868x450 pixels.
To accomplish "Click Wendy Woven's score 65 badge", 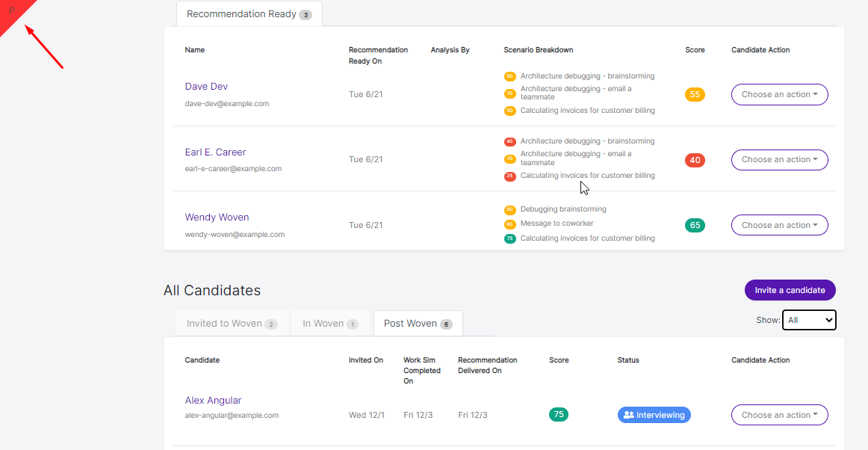I will [x=695, y=226].
